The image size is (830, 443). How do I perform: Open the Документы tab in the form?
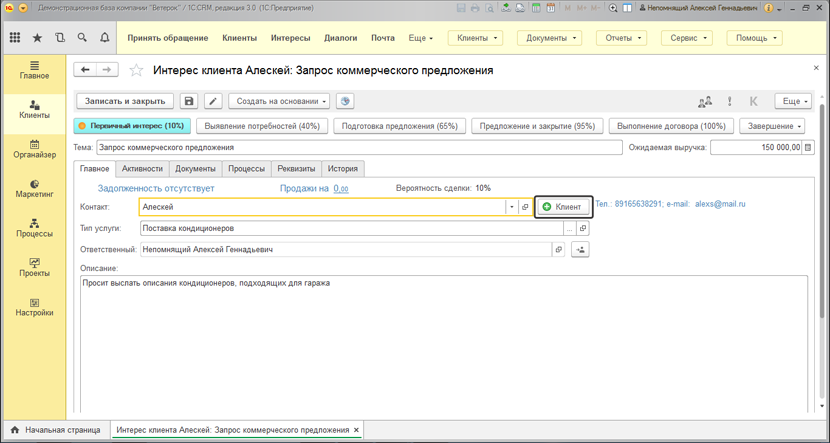[195, 169]
